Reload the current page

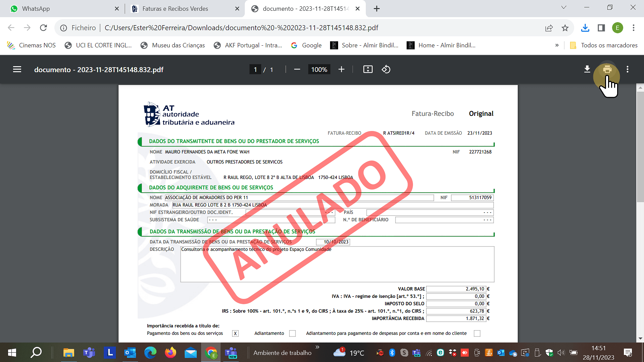point(43,28)
